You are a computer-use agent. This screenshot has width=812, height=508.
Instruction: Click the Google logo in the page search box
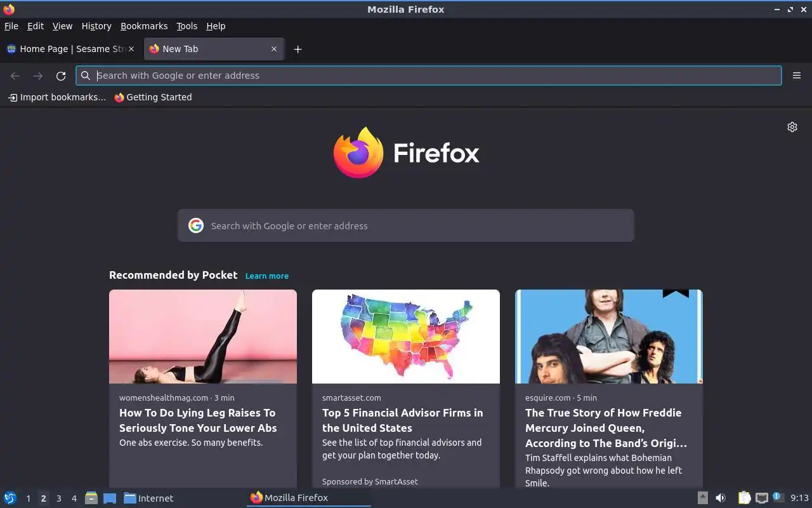(196, 225)
